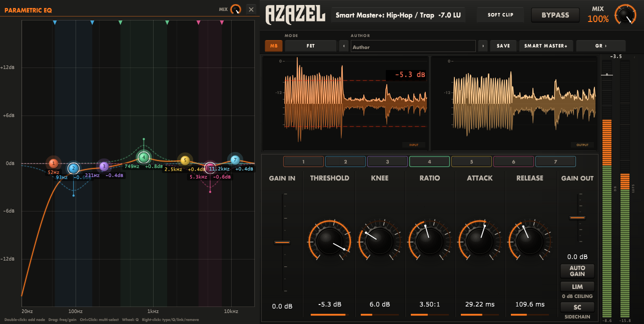Viewport: 644px width, 324px height.
Task: Select band tab 6
Action: point(513,161)
